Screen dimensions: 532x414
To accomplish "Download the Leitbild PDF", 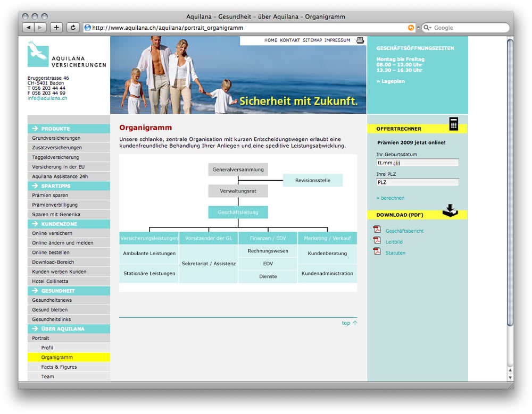I will 394,242.
